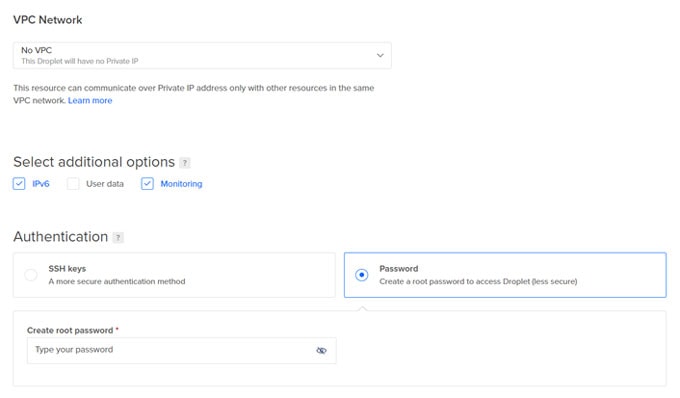Uncheck the IPv6 checkbox

coord(19,184)
